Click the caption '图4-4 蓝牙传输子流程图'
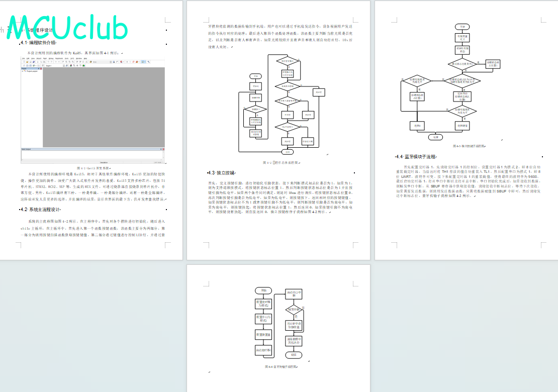The width and height of the screenshot is (558, 392). click(281, 367)
